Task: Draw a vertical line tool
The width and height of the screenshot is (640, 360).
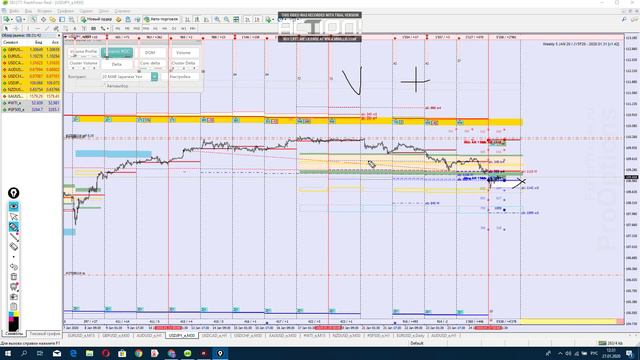Action: [28, 29]
